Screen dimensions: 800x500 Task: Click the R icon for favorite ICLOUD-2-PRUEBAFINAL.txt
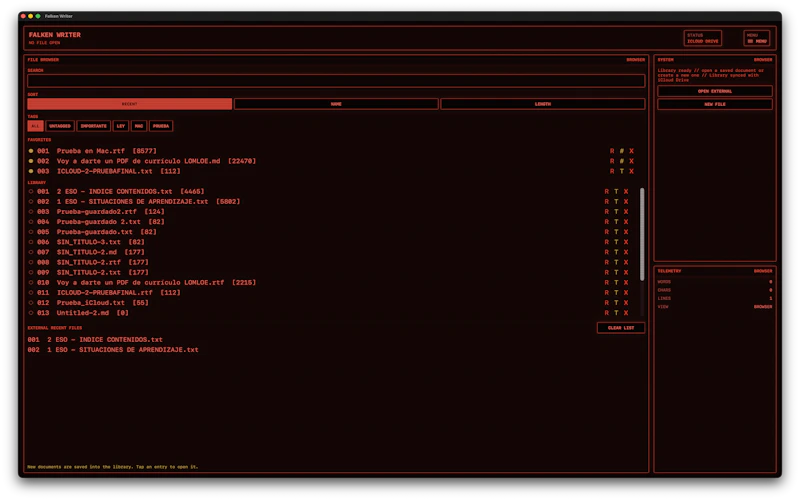pyautogui.click(x=612, y=171)
